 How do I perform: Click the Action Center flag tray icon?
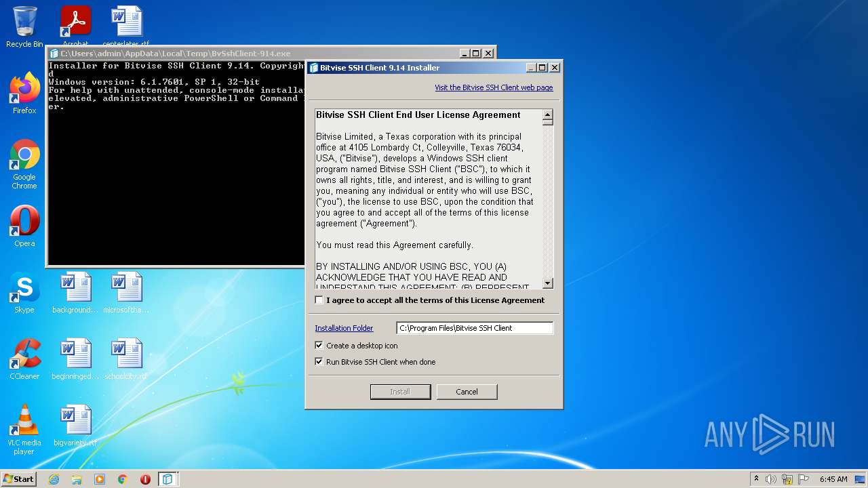click(x=804, y=479)
